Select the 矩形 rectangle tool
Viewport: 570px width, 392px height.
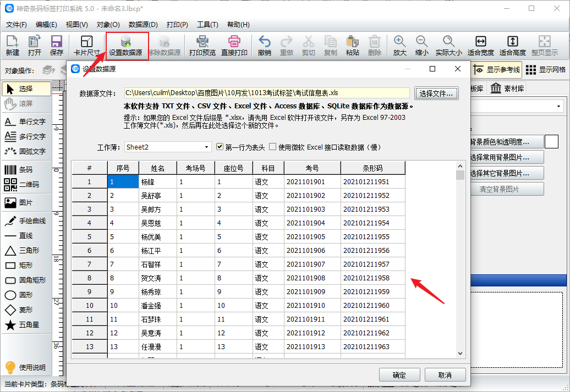pyautogui.click(x=26, y=265)
